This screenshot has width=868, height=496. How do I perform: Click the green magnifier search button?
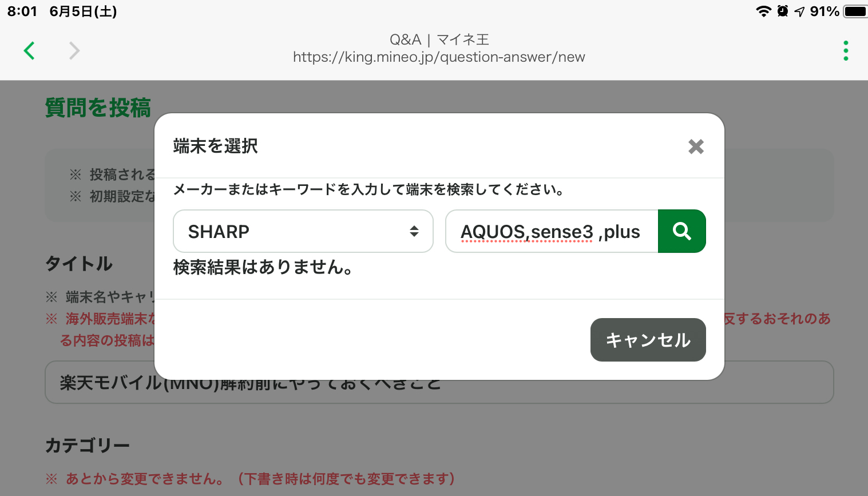pyautogui.click(x=681, y=231)
